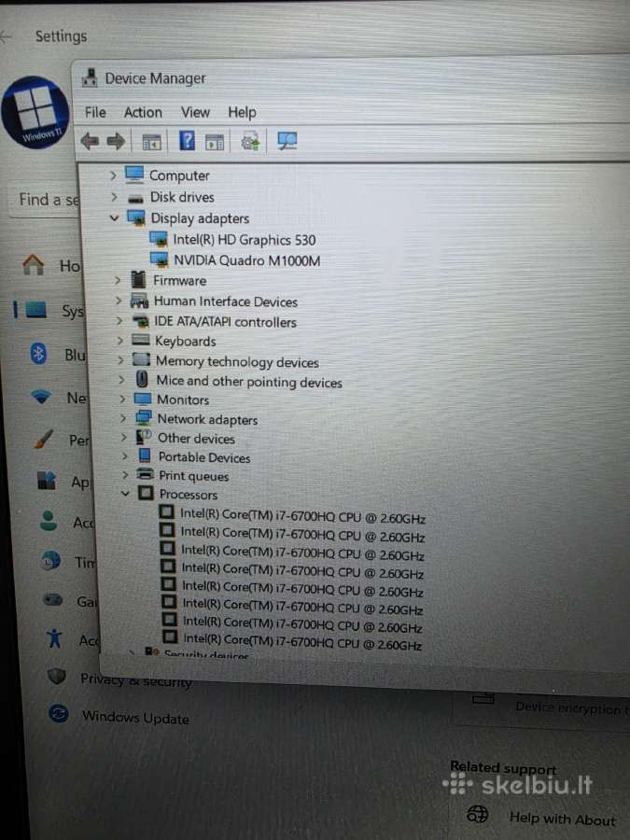630x840 pixels.
Task: Open the File menu
Action: point(95,112)
